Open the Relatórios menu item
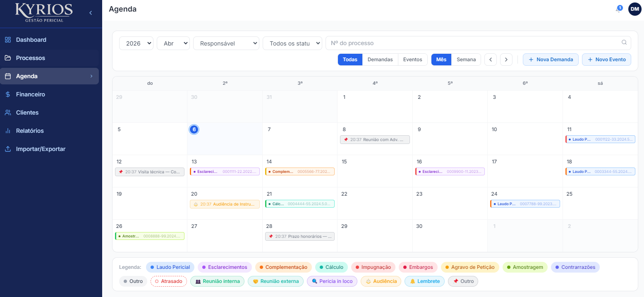This screenshot has width=644, height=297. (50, 131)
